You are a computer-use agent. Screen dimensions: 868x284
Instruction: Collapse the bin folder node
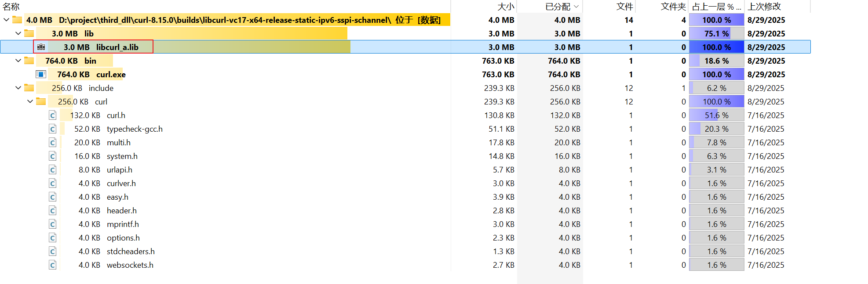pos(18,61)
